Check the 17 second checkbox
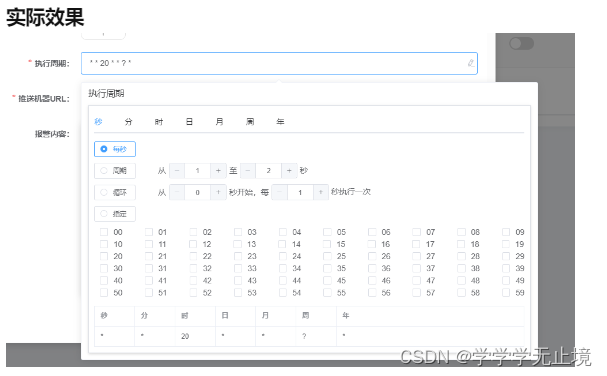Screen dimensions: 607x376 [x=416, y=244]
